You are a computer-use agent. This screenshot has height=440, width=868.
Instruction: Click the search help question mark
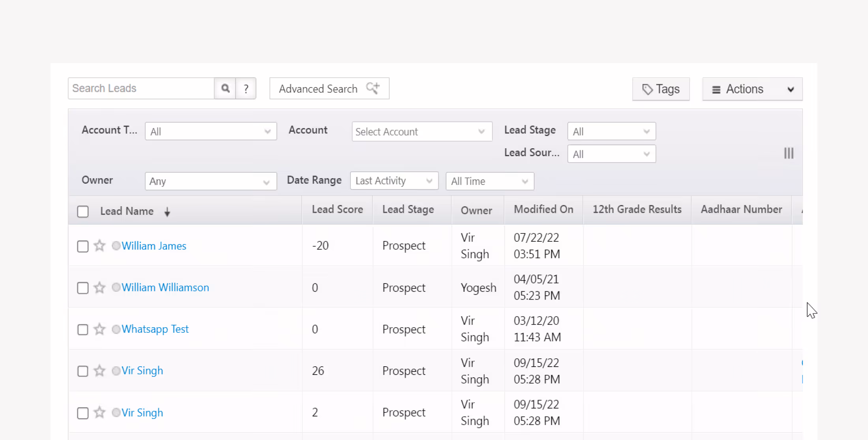[246, 88]
